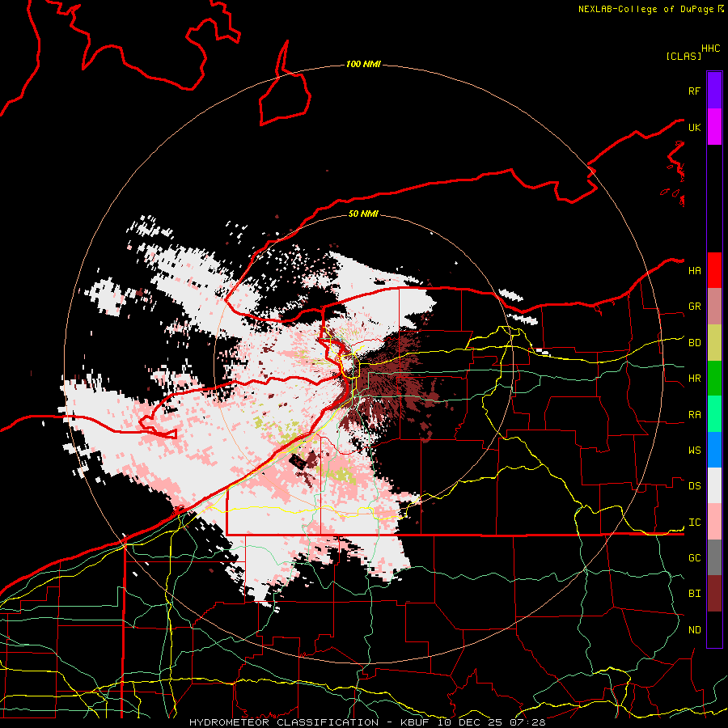Click the UK legend label
Viewport: 728px width, 728px height.
(694, 127)
